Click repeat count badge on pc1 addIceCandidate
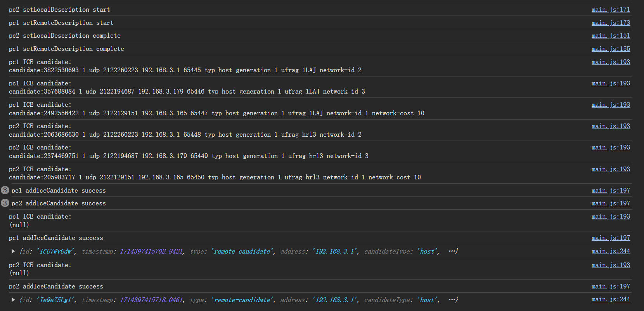The height and width of the screenshot is (311, 644). coord(5,190)
